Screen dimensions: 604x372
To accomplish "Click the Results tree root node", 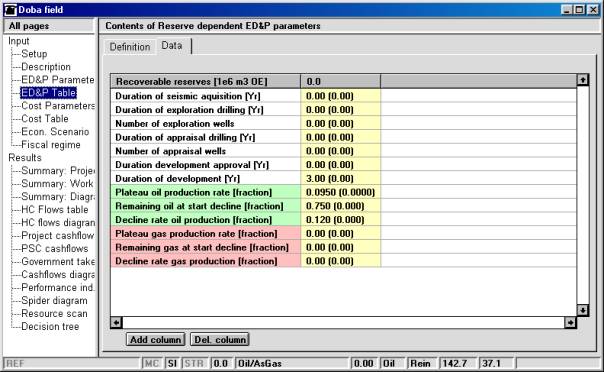I will [x=25, y=158].
